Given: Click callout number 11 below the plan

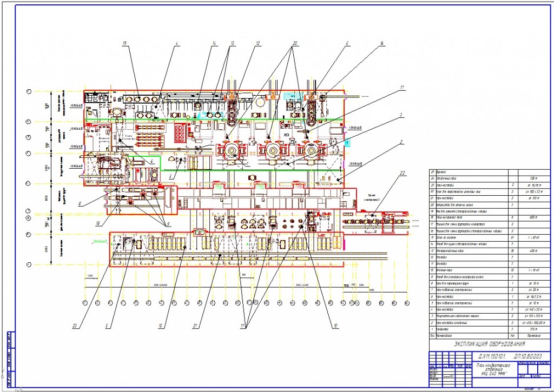Looking at the screenshot, I should [243, 327].
